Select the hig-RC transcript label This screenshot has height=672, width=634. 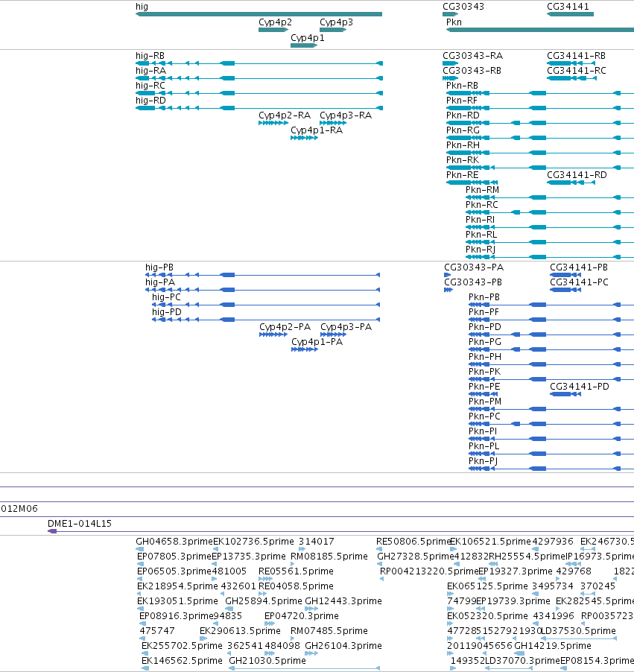pyautogui.click(x=150, y=86)
